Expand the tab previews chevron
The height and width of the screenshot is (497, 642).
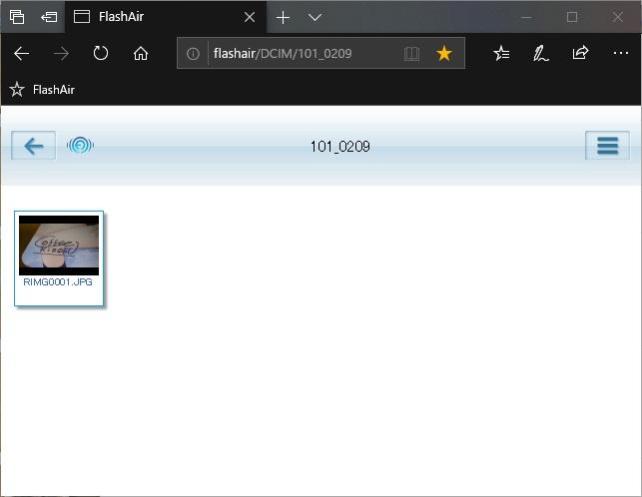[315, 17]
